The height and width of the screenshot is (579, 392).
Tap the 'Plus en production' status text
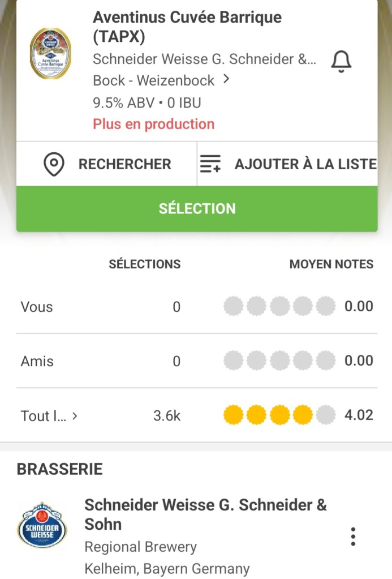154,124
